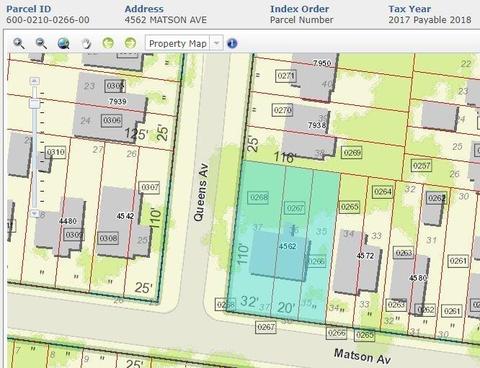
Task: Click the Index Order header
Action: click(x=299, y=9)
